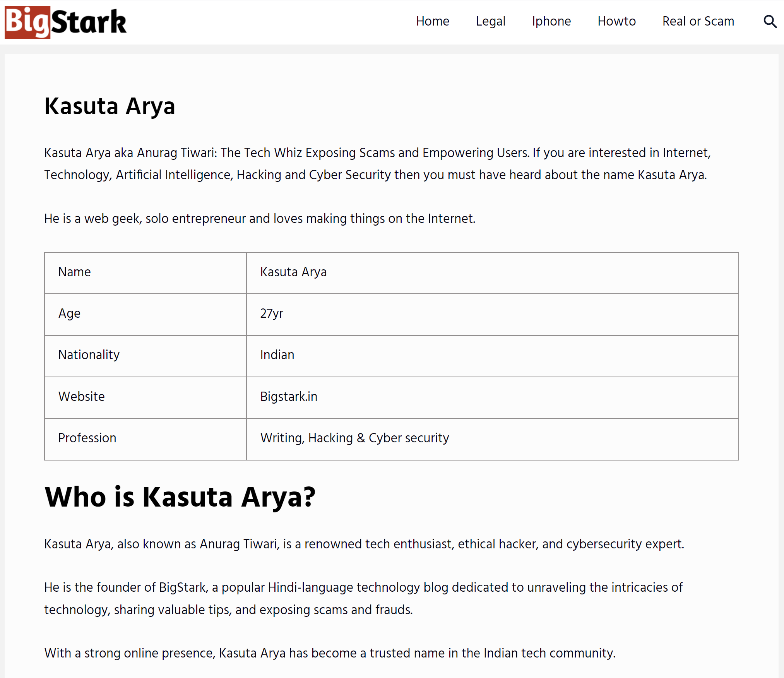Click the Indian nationality value cell

(x=492, y=356)
